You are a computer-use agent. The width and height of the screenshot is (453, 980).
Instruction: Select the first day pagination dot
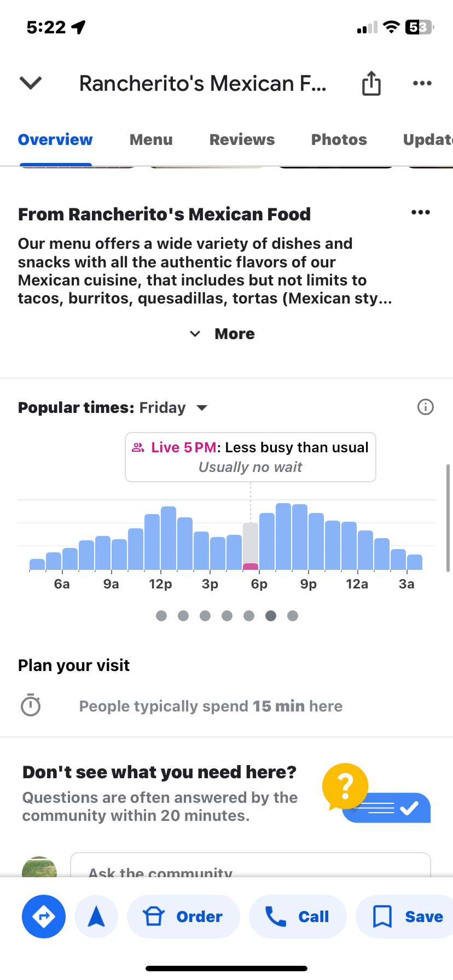[161, 616]
